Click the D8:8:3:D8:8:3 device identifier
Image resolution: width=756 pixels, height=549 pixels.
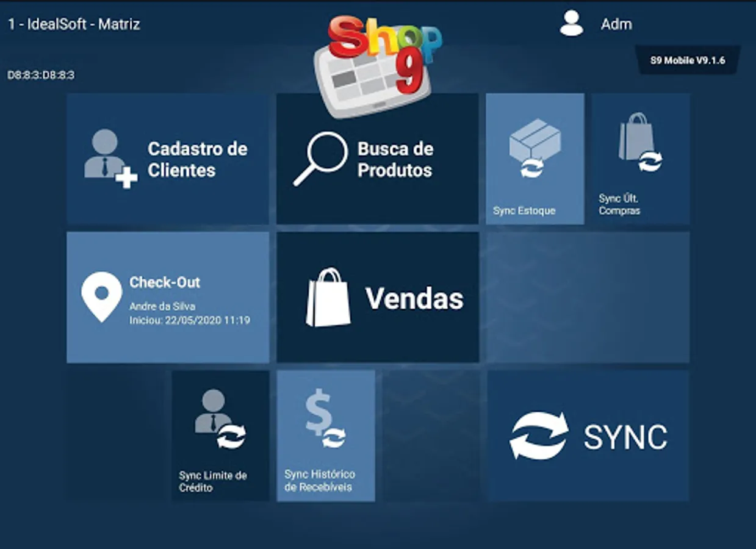[x=41, y=75]
